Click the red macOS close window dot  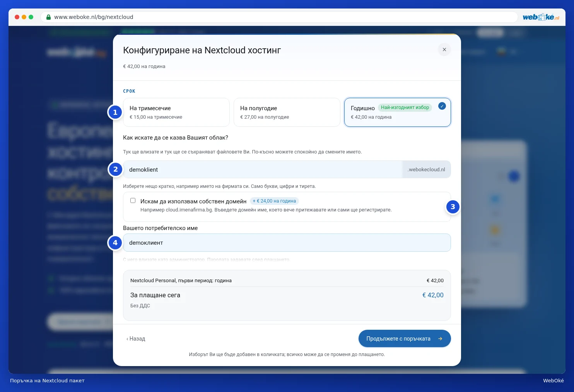point(17,17)
